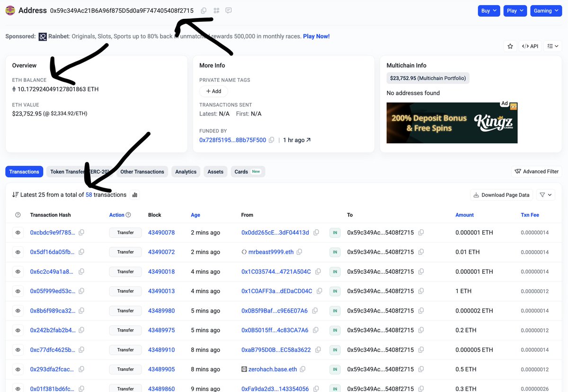This screenshot has height=392, width=568.
Task: Open sender zerohach.base.eth
Action: click(x=273, y=369)
